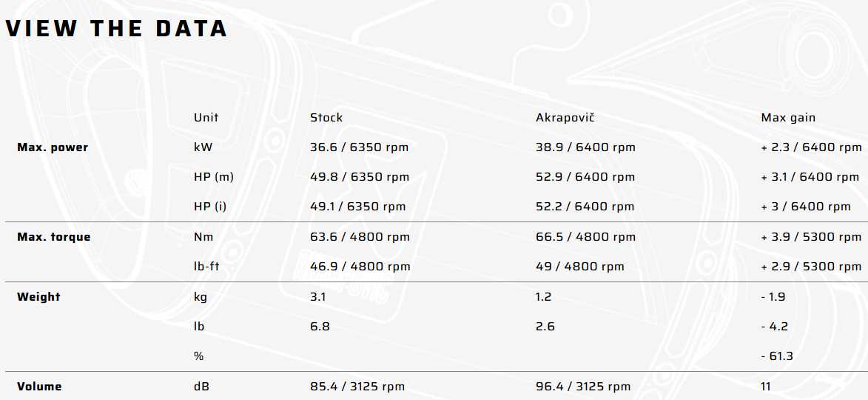Click the "dB" unit label
Viewport: 868px width, 400px height.
pos(201,386)
